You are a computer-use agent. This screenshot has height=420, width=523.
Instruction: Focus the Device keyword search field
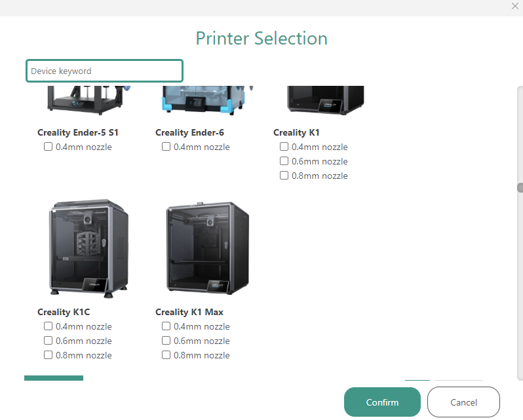[104, 71]
